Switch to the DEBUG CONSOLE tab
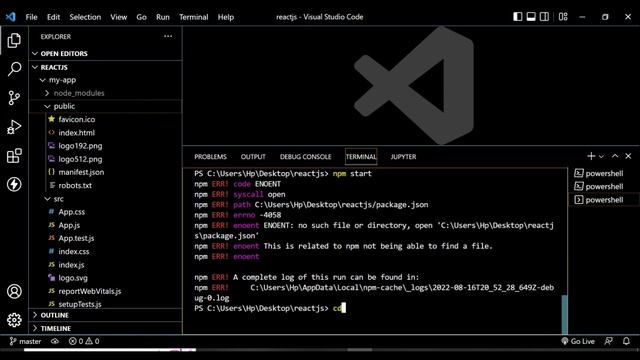 point(305,157)
